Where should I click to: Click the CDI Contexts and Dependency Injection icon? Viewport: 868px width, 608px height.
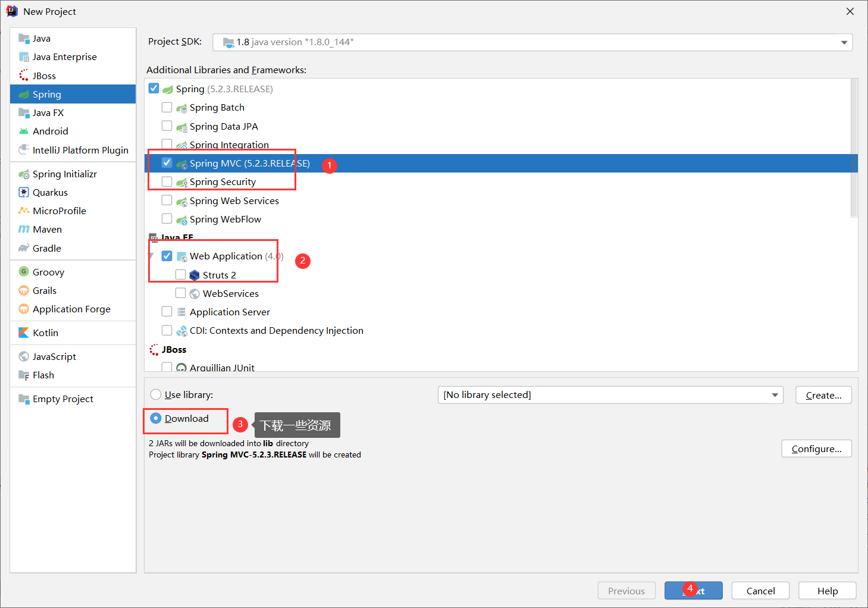pyautogui.click(x=181, y=331)
